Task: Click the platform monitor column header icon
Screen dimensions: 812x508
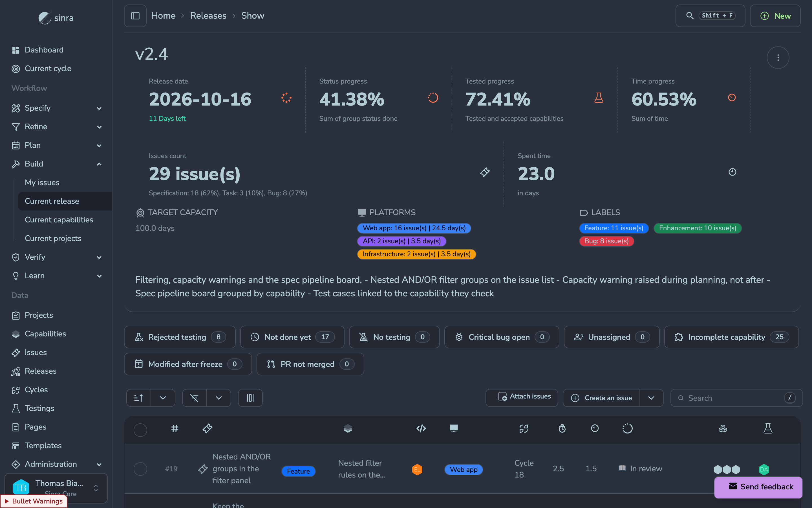Action: (454, 428)
